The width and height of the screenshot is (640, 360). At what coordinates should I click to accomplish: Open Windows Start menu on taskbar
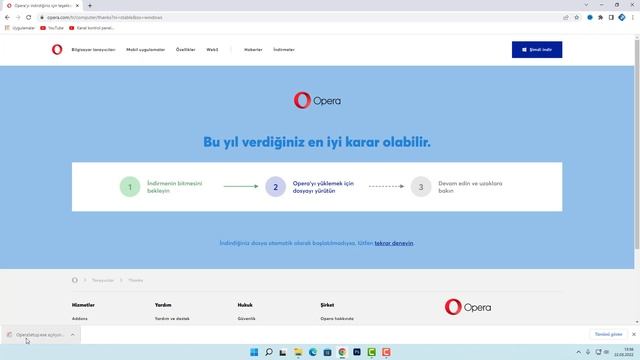pos(254,352)
